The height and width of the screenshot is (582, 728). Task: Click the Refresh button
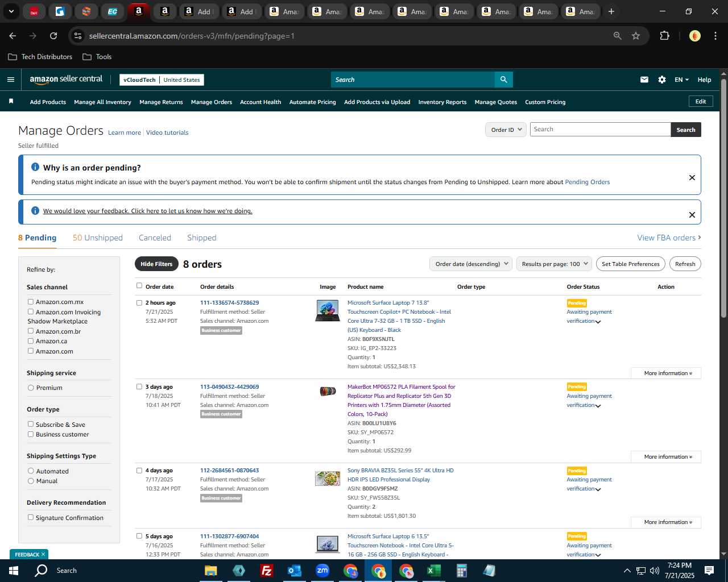click(x=685, y=264)
